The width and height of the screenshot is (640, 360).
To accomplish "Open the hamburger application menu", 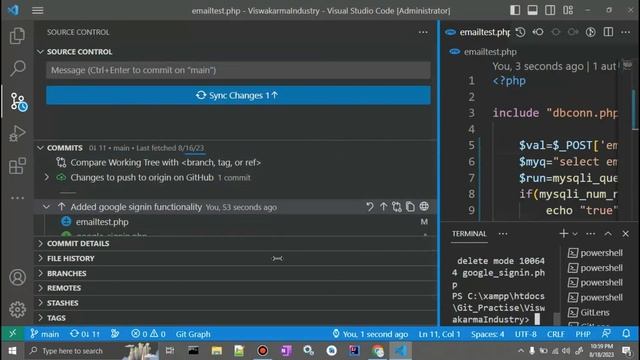I will pos(38,10).
